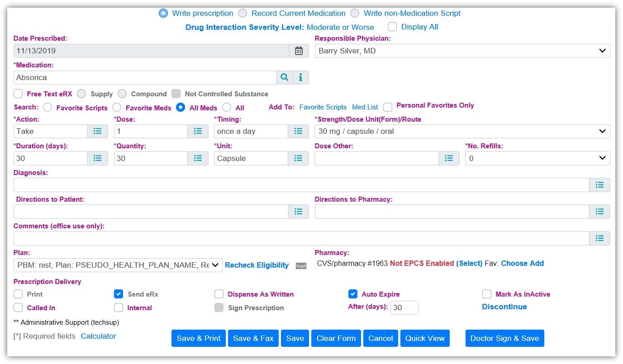Click the Doctor Sign & Save button
This screenshot has height=364, width=623.
click(504, 338)
